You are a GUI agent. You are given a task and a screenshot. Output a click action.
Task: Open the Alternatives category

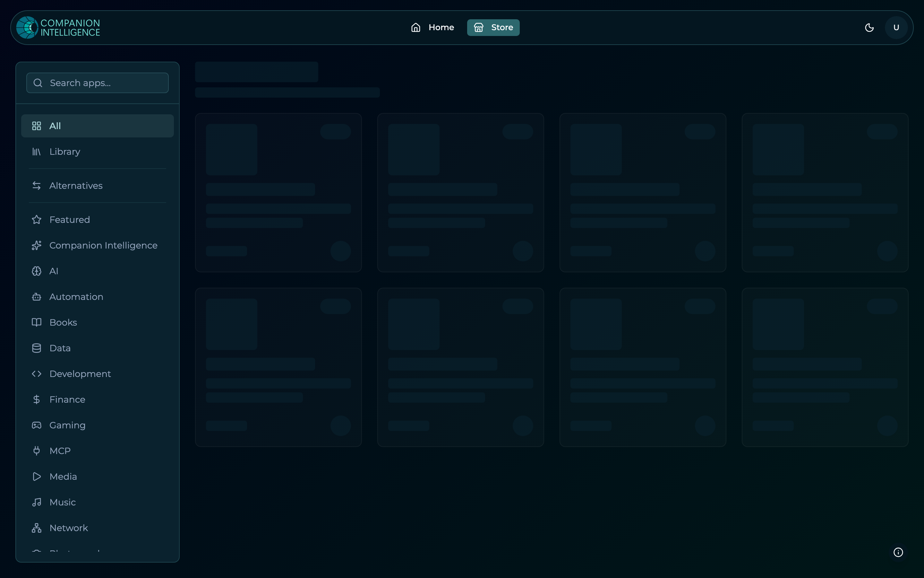click(x=97, y=186)
